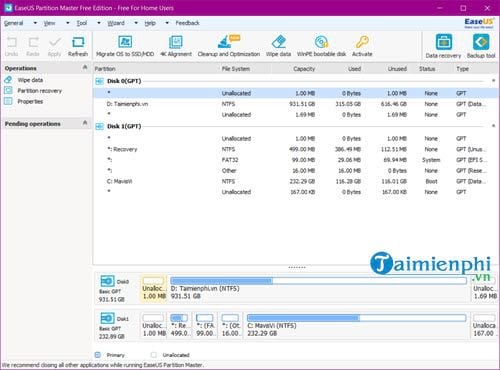
Task: Click the Apply checkmark icon
Action: pyautogui.click(x=54, y=42)
